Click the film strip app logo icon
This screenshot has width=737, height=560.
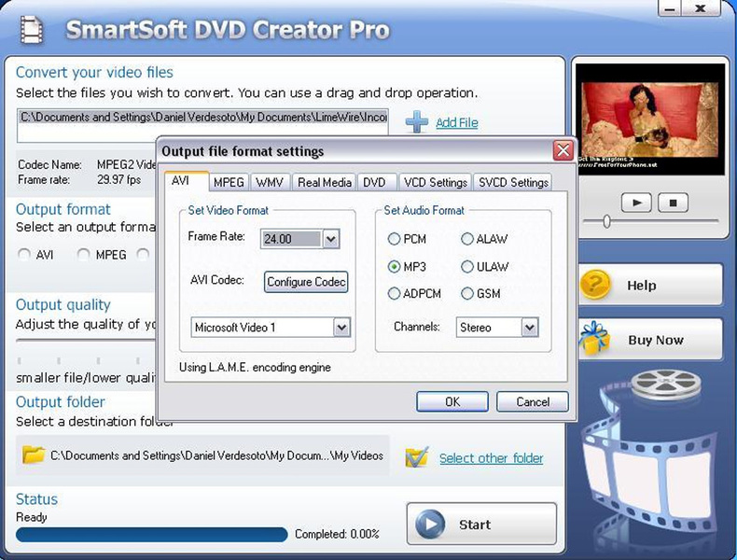coord(32,30)
